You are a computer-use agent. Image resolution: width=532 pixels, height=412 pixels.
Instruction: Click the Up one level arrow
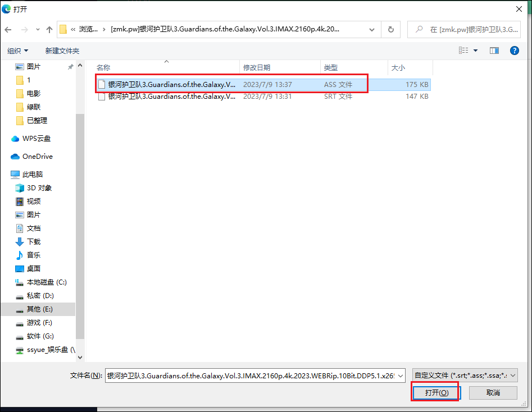49,29
